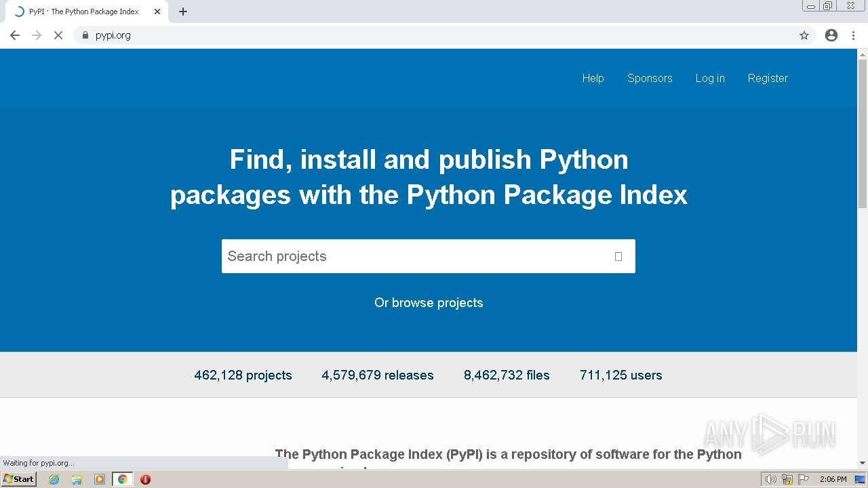Close the PyPI browser tab

pos(157,12)
